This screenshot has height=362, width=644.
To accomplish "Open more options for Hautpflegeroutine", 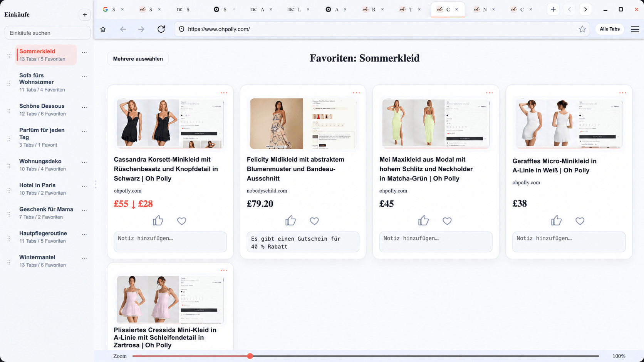I will coord(84,234).
